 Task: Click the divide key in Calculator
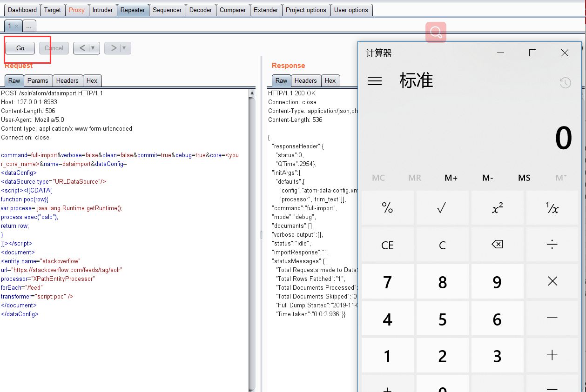(x=552, y=245)
